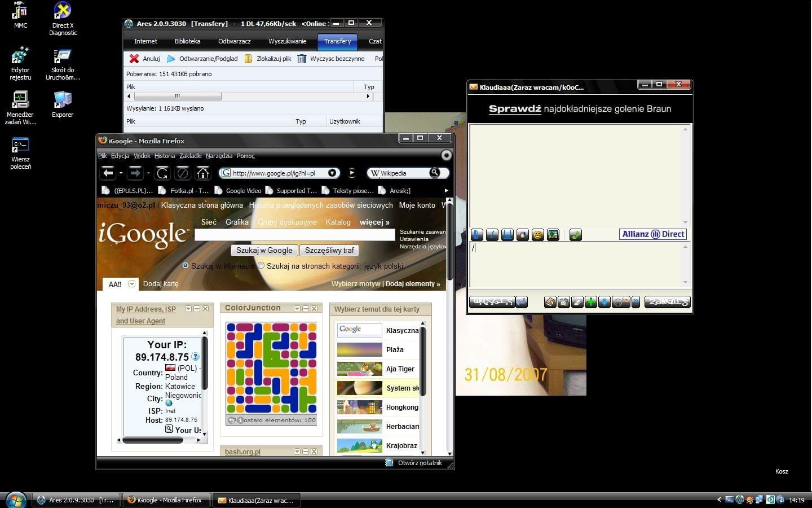Image resolution: width=812 pixels, height=508 pixels.
Task: Click the Anuluj red X in Ares
Action: 134,59
